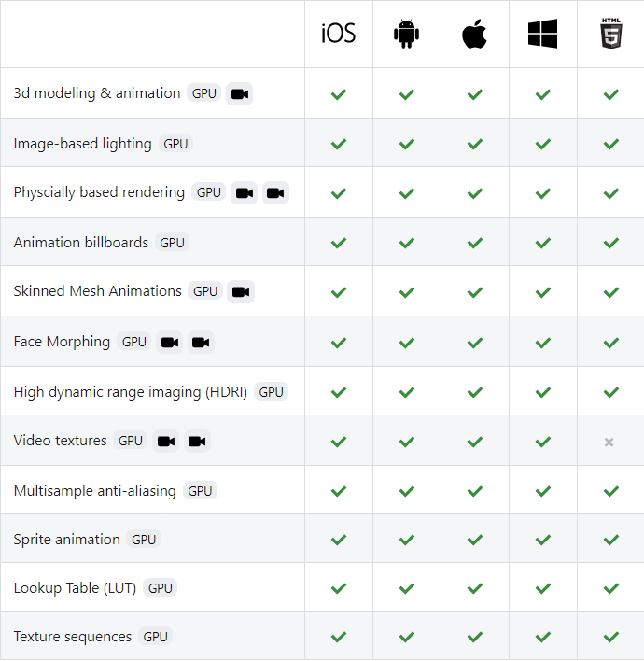
Task: Open first video icon for Face Morphing
Action: tap(170, 343)
